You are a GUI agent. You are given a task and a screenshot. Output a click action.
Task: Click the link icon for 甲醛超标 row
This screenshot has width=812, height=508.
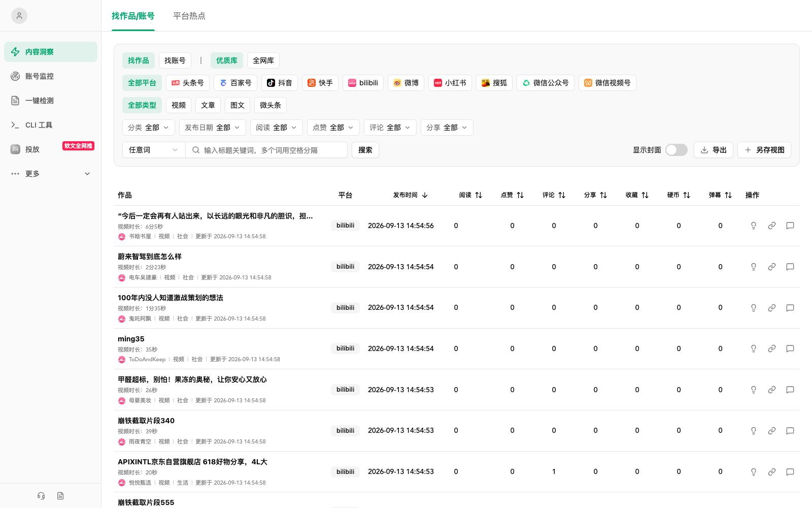point(772,390)
